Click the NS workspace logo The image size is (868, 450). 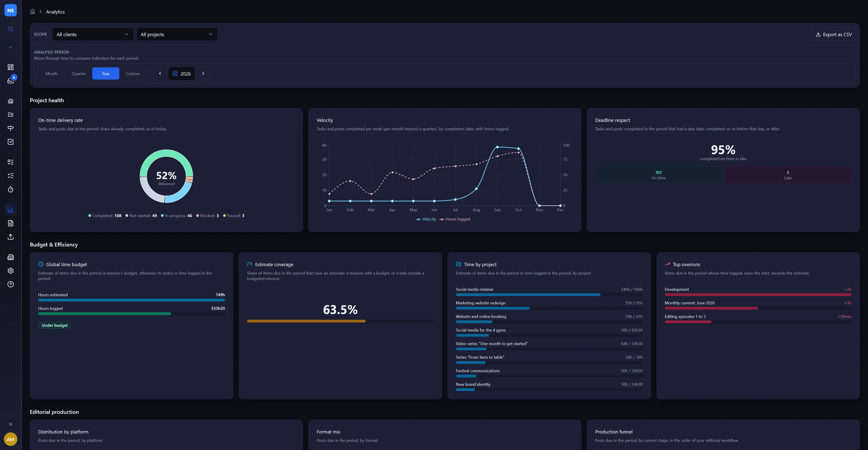pyautogui.click(x=10, y=10)
